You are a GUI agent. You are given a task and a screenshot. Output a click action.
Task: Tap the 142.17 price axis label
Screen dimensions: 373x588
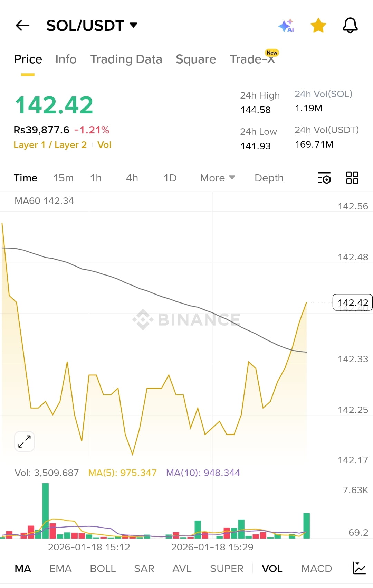point(353,460)
